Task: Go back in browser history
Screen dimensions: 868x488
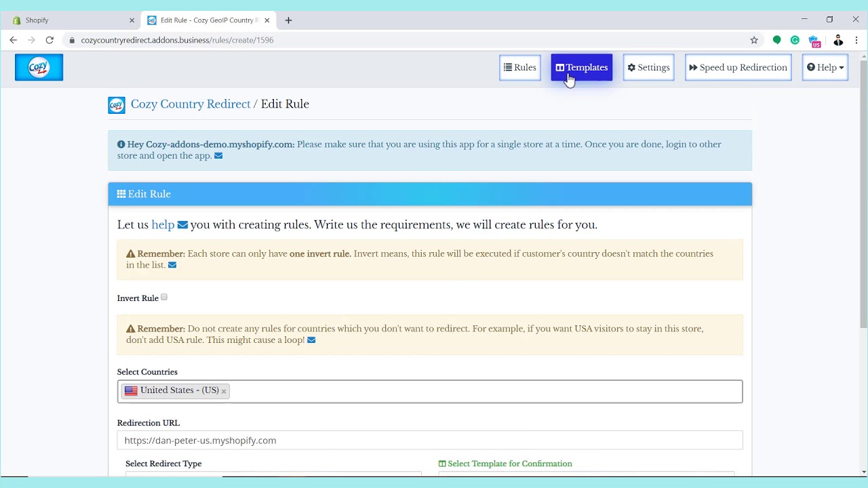Action: 13,40
